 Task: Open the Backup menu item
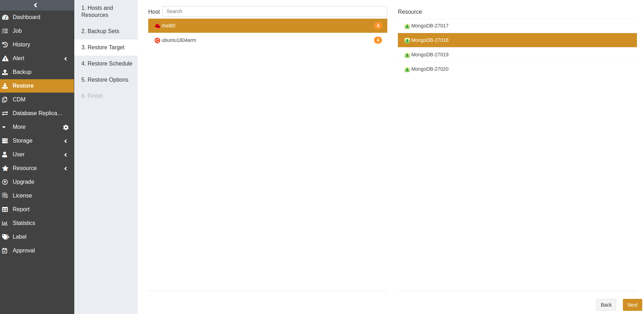[37, 72]
